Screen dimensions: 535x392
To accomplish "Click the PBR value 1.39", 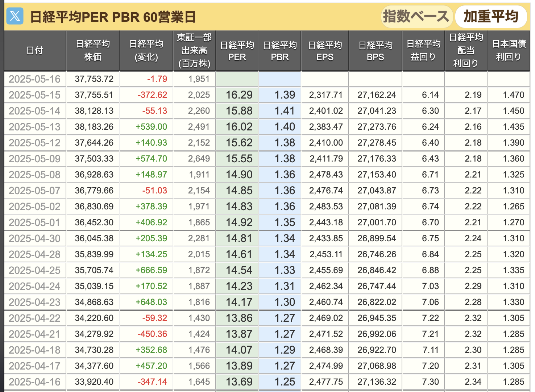I will point(285,95).
